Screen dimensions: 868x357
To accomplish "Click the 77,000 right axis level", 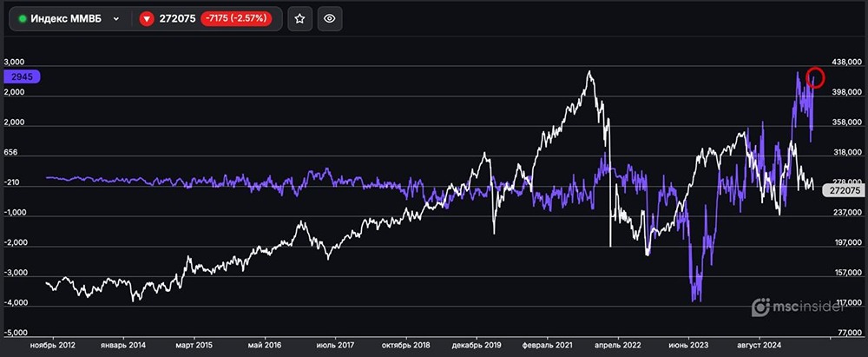I will [x=845, y=333].
